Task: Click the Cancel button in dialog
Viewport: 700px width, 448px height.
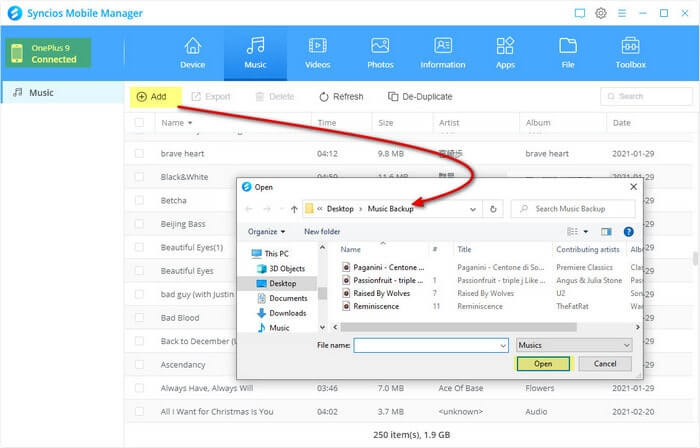Action: (x=605, y=364)
